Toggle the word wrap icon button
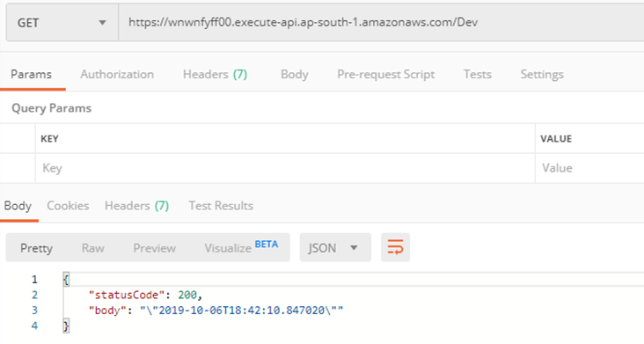 click(395, 247)
